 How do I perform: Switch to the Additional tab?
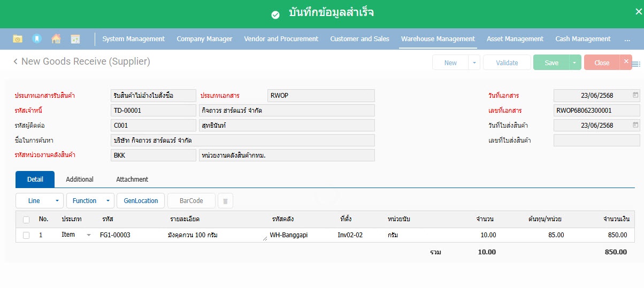click(80, 180)
